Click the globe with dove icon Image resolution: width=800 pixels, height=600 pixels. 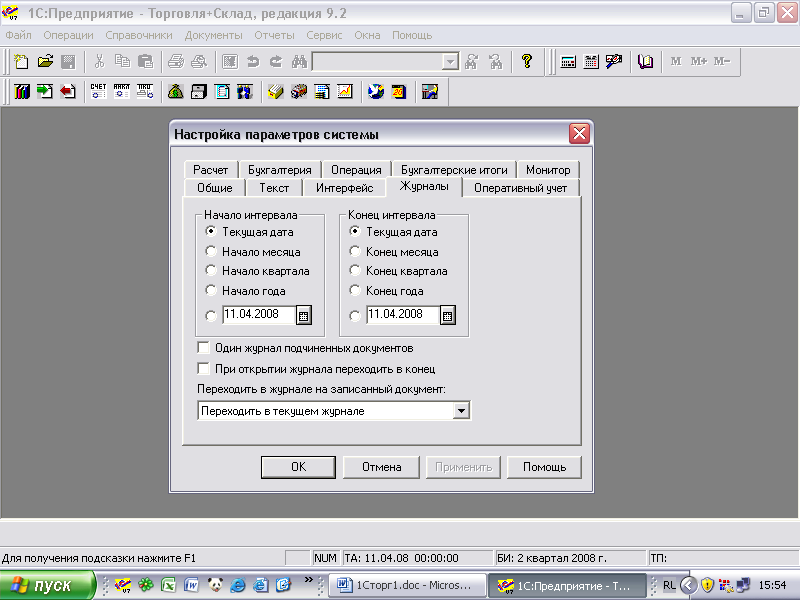point(376,92)
